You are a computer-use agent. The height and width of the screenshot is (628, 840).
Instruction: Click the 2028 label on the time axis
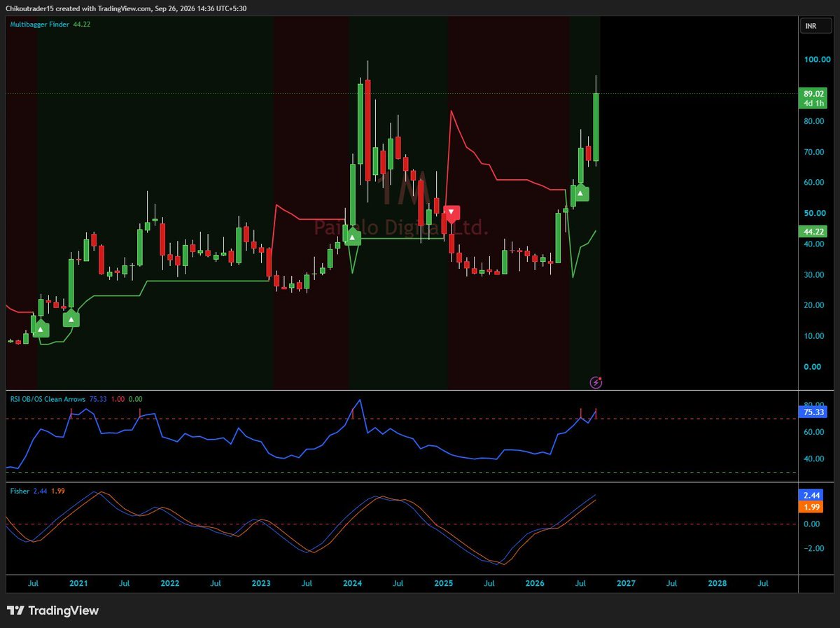tap(717, 582)
